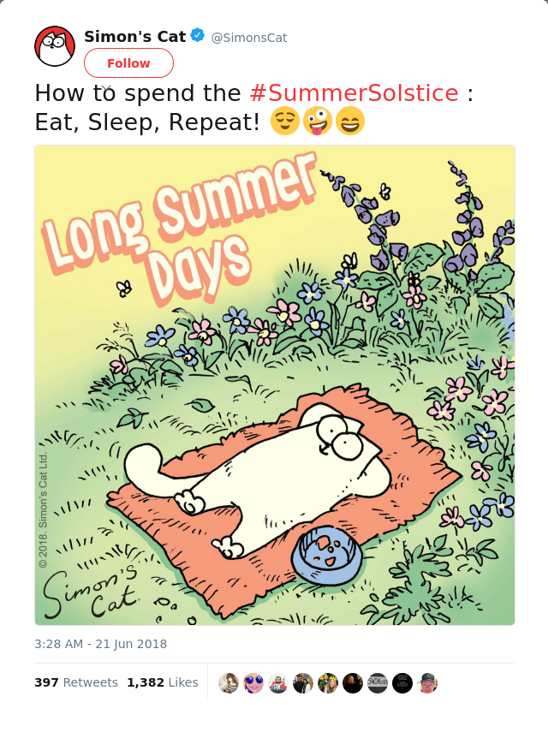Open the solid black liker avatar
The width and height of the screenshot is (548, 756).
pyautogui.click(x=402, y=683)
